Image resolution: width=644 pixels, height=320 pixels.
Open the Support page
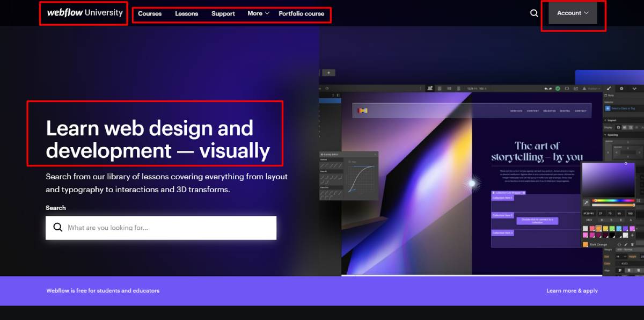(x=223, y=13)
